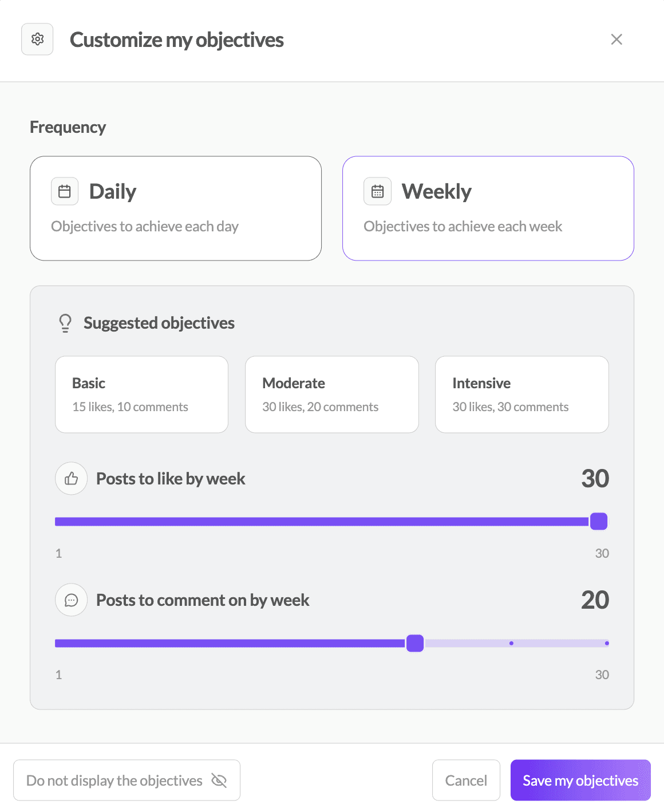This screenshot has height=812, width=664.
Task: Click the Posts to like slider handle
Action: coord(599,522)
